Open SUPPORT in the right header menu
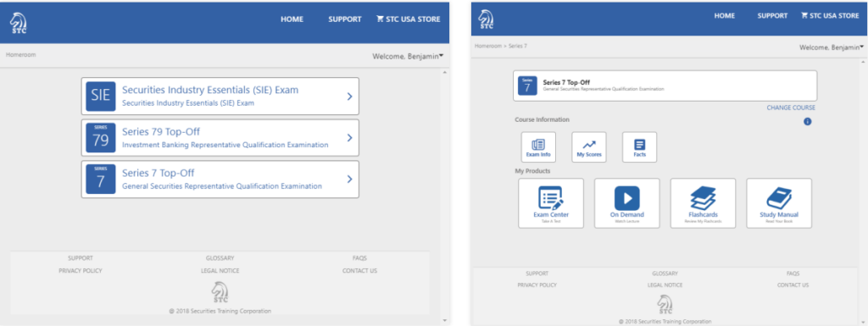The height and width of the screenshot is (326, 868). coord(772,15)
